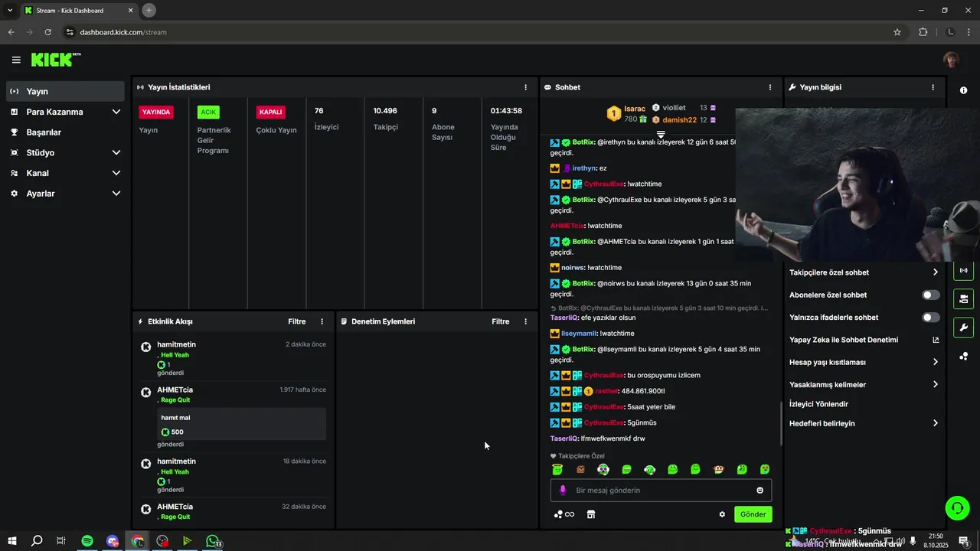The image size is (980, 551).
Task: Open chat settings gear icon
Action: coord(722,514)
